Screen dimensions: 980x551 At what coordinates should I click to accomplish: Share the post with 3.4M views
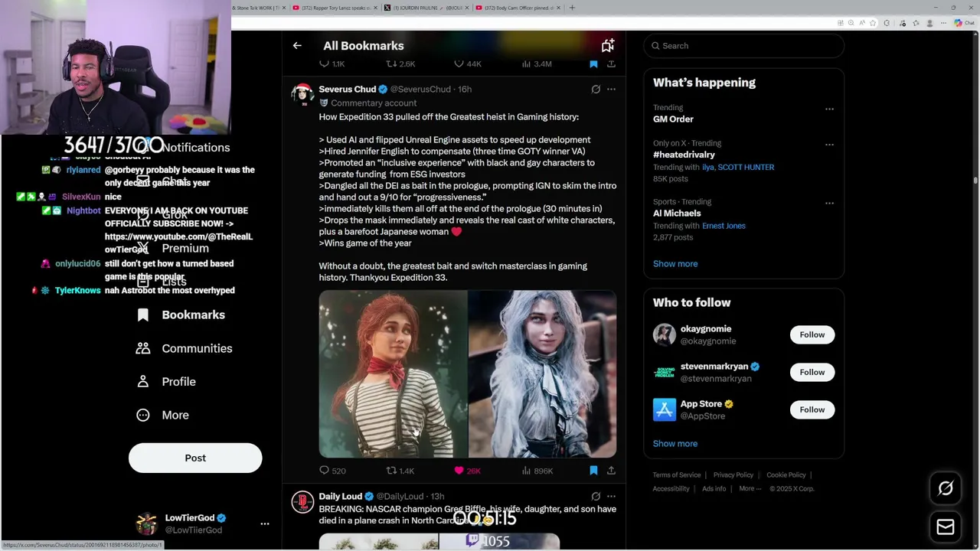[x=611, y=64]
